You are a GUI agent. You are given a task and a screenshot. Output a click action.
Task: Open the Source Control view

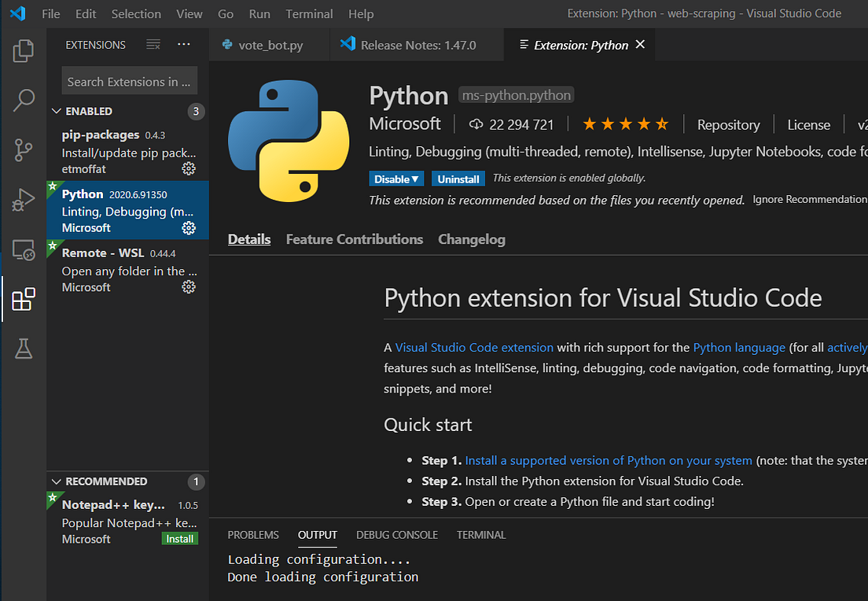coord(24,149)
